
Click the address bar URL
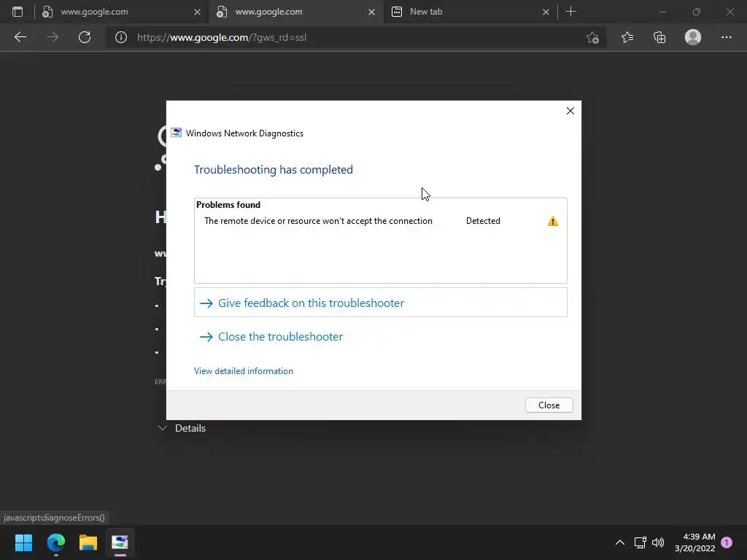pyautogui.click(x=222, y=37)
